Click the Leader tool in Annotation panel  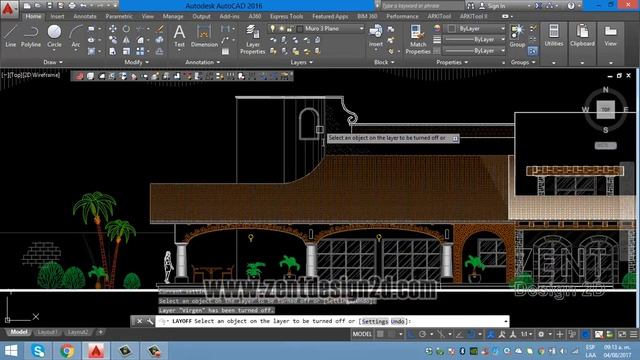(225, 40)
